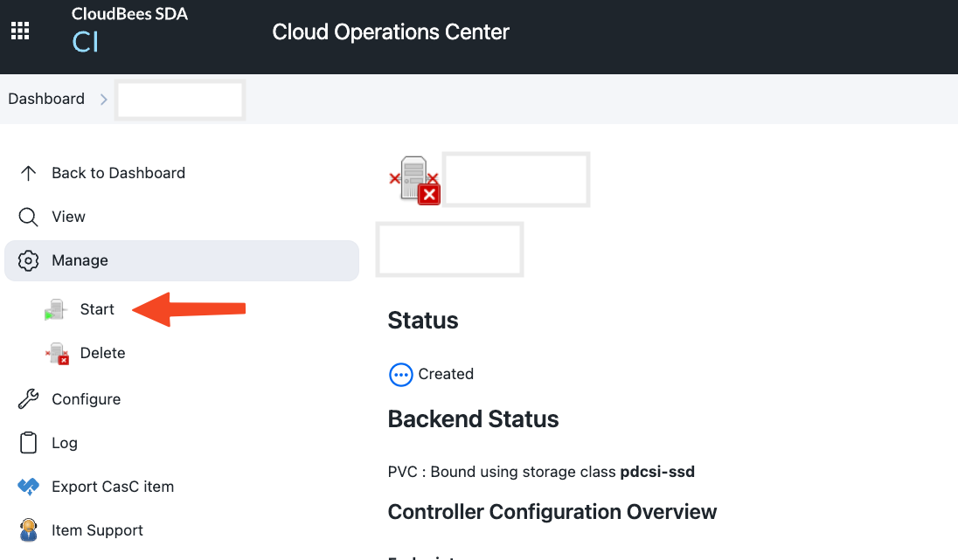Image resolution: width=958 pixels, height=560 pixels.
Task: Expand the Dashboard breadcrumb chevron
Action: (103, 100)
